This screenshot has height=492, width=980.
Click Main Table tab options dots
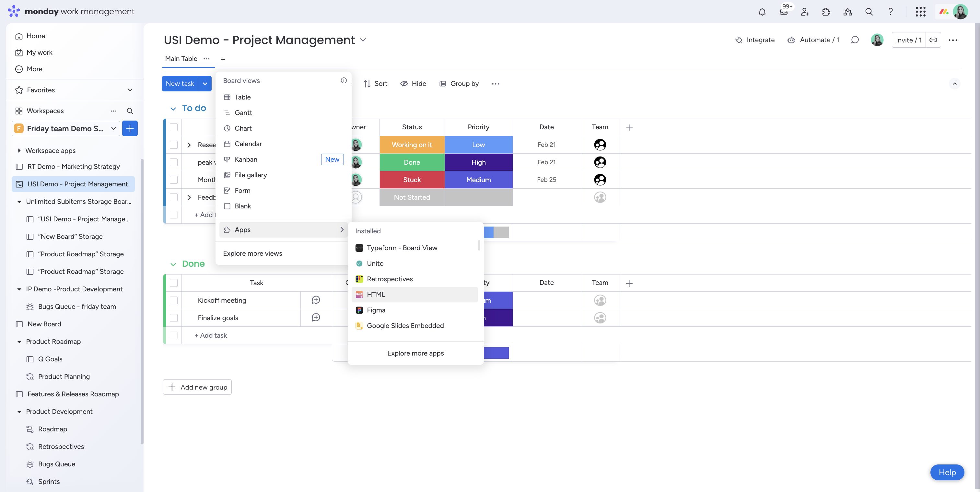206,59
